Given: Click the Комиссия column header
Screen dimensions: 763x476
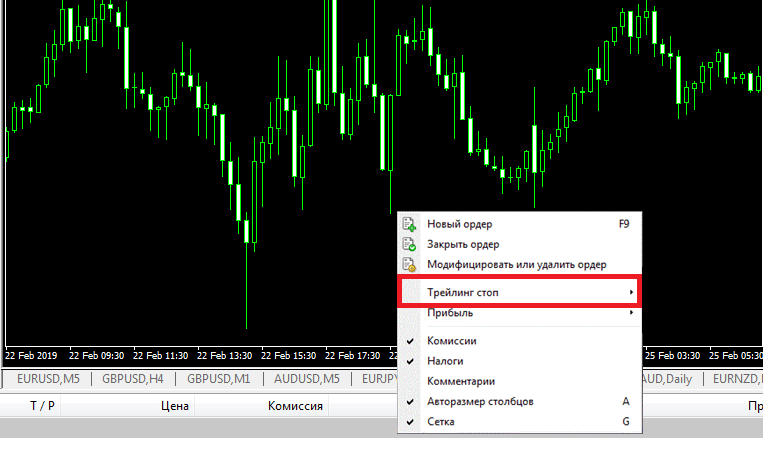Looking at the screenshot, I should tap(294, 406).
